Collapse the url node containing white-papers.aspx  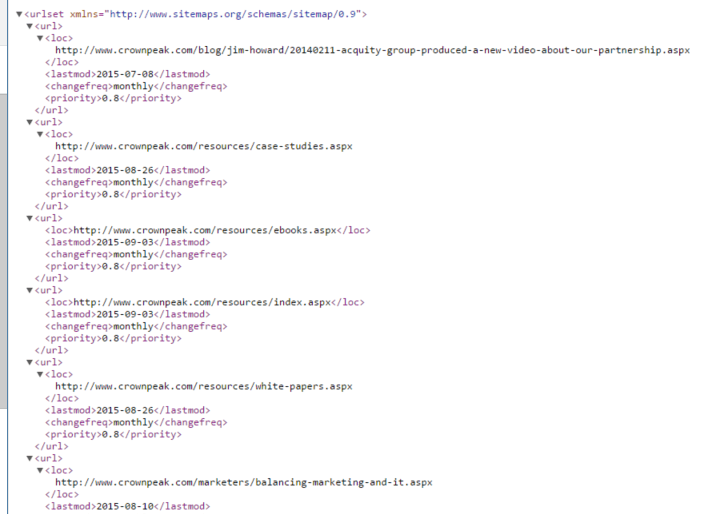click(29, 362)
